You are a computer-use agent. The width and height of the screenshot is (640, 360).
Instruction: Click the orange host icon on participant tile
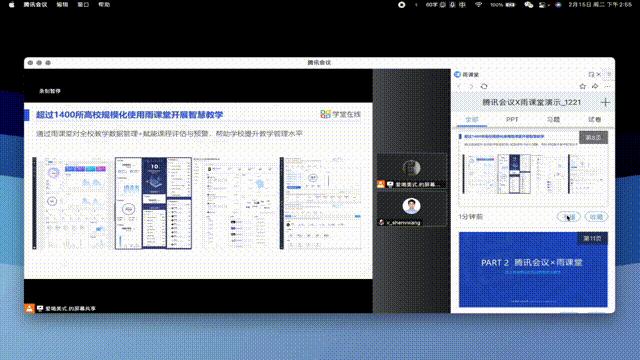coord(381,184)
